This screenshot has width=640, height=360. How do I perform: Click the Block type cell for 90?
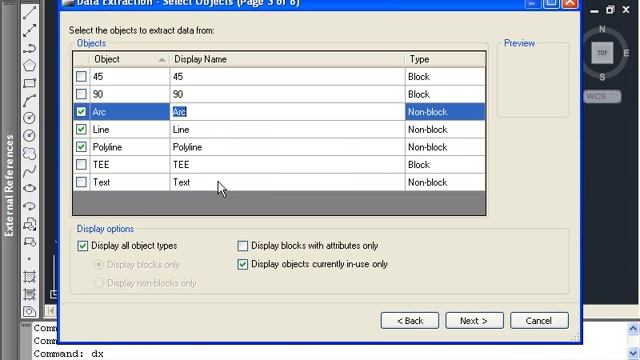click(445, 94)
